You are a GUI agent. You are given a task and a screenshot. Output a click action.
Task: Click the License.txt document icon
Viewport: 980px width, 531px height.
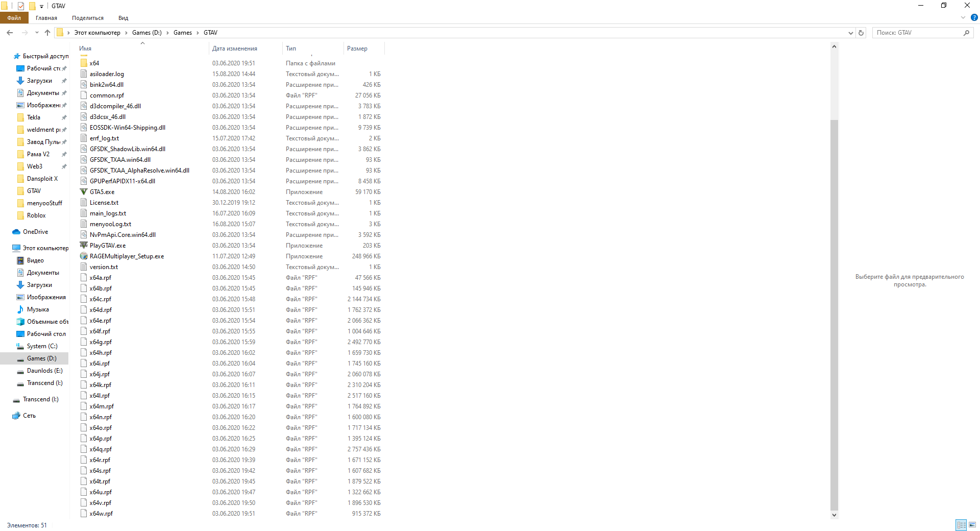coord(84,203)
